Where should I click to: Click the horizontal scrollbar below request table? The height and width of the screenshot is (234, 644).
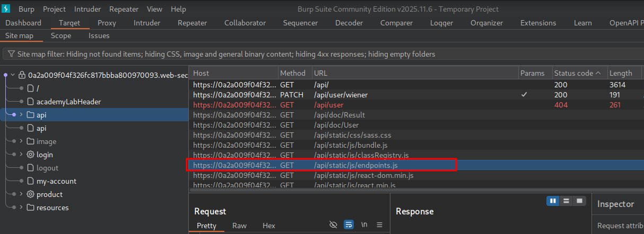click(x=416, y=190)
